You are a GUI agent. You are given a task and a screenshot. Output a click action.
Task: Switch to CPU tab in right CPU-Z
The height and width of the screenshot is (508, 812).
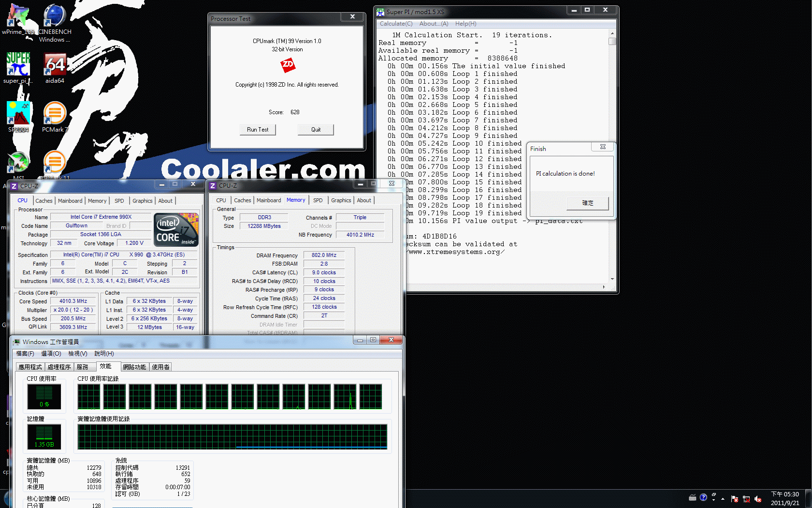tap(221, 200)
